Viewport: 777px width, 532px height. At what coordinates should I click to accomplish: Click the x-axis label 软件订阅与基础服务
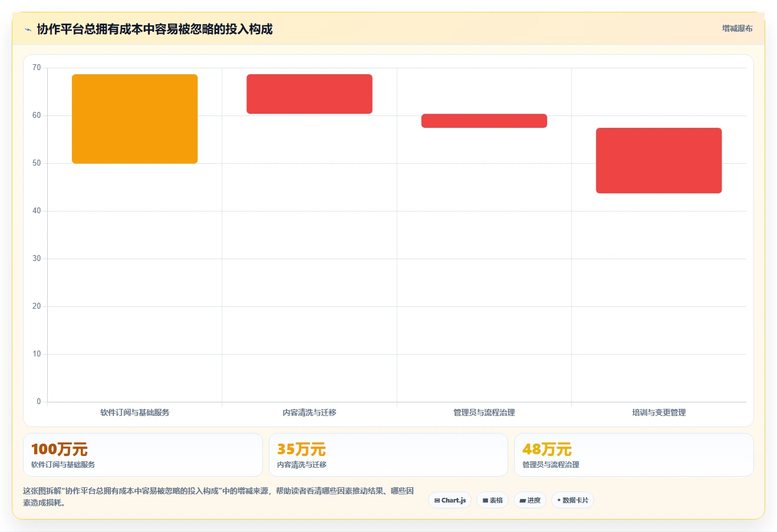134,412
